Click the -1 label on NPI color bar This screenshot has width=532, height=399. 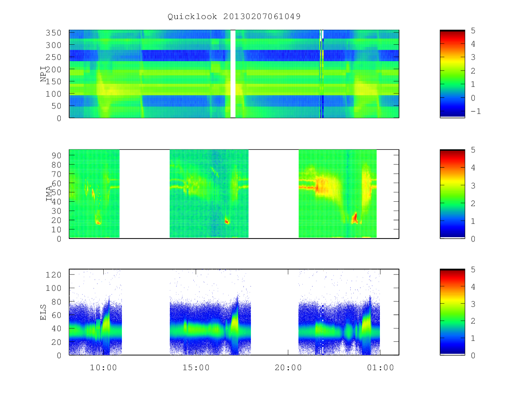pos(475,111)
